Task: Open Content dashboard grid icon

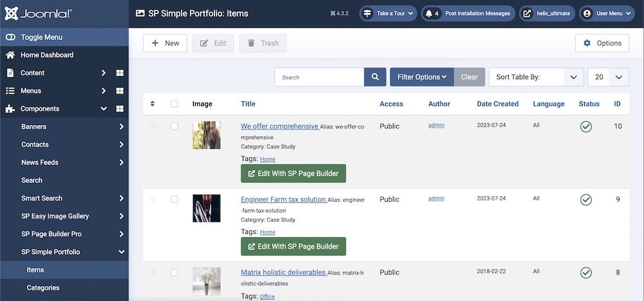Action: click(x=120, y=73)
